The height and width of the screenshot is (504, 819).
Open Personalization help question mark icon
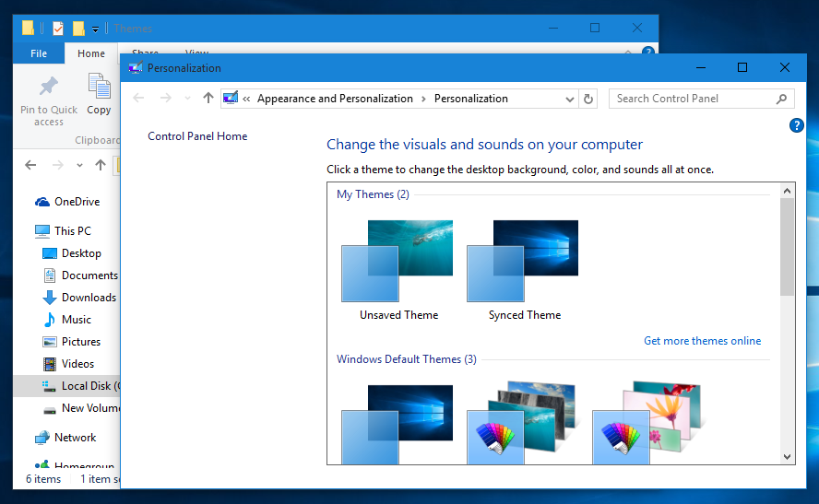796,125
